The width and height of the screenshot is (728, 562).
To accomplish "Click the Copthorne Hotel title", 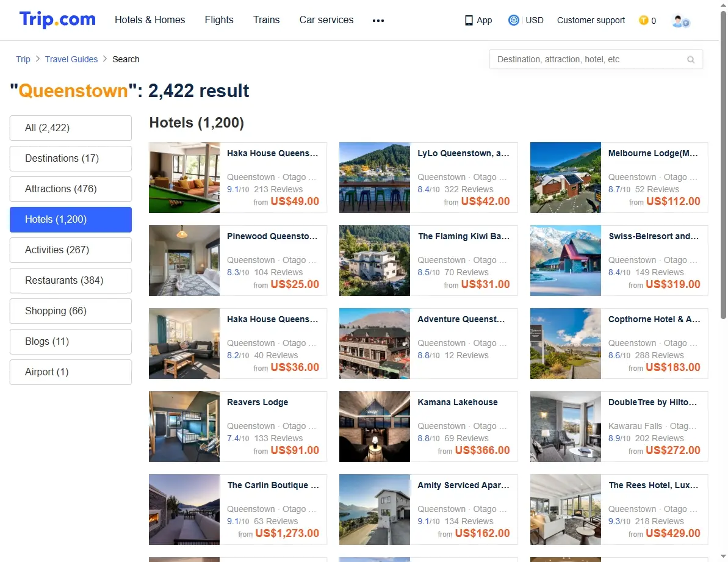I will click(654, 319).
